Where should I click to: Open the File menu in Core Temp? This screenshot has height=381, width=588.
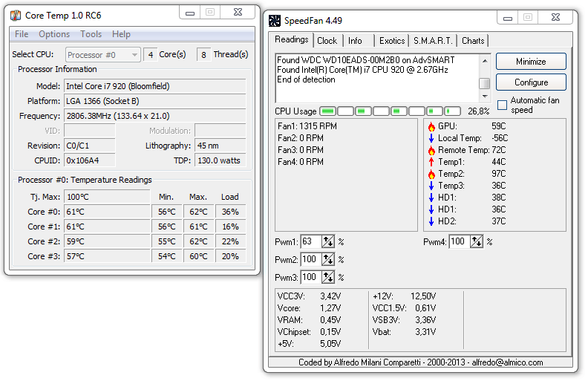click(x=22, y=34)
